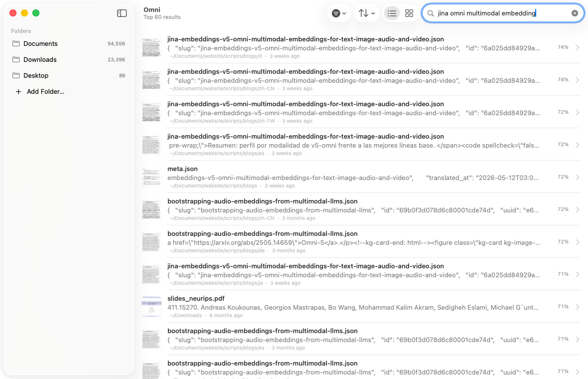Open the filter options dropdown
The width and height of the screenshot is (588, 379).
pyautogui.click(x=339, y=13)
